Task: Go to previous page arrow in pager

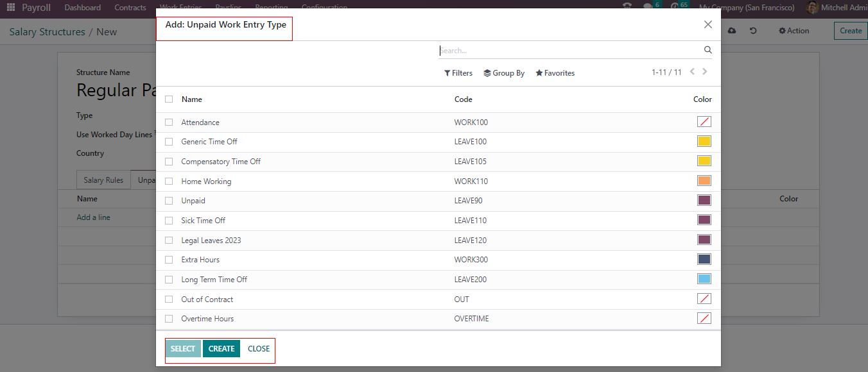Action: pyautogui.click(x=692, y=72)
